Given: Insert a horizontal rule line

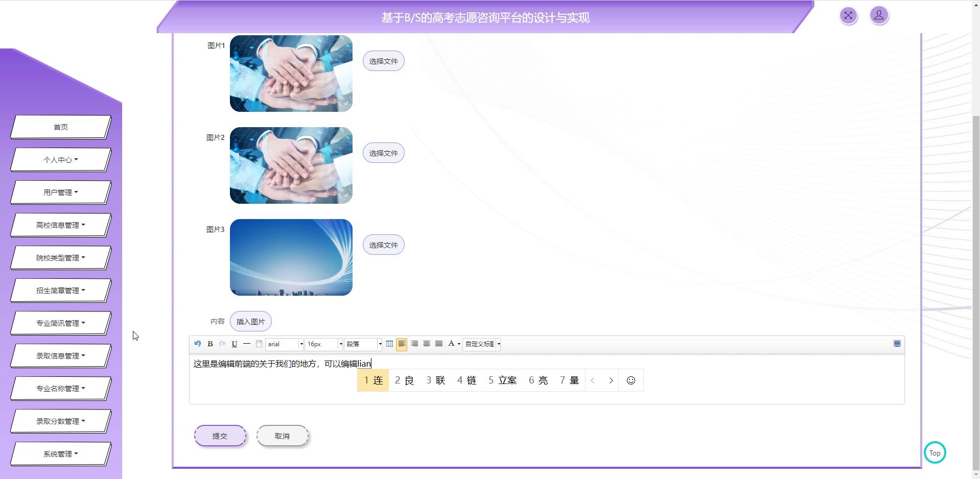Looking at the screenshot, I should point(247,344).
